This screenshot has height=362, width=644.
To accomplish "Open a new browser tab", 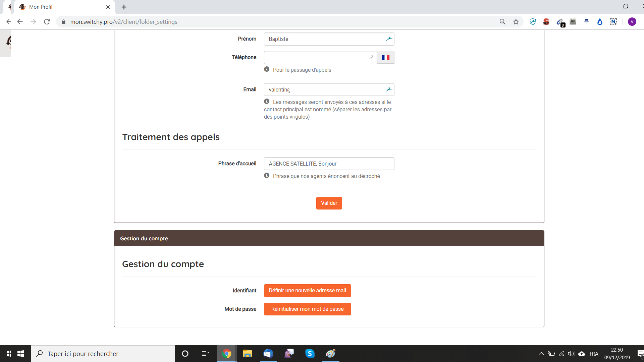I will [124, 7].
